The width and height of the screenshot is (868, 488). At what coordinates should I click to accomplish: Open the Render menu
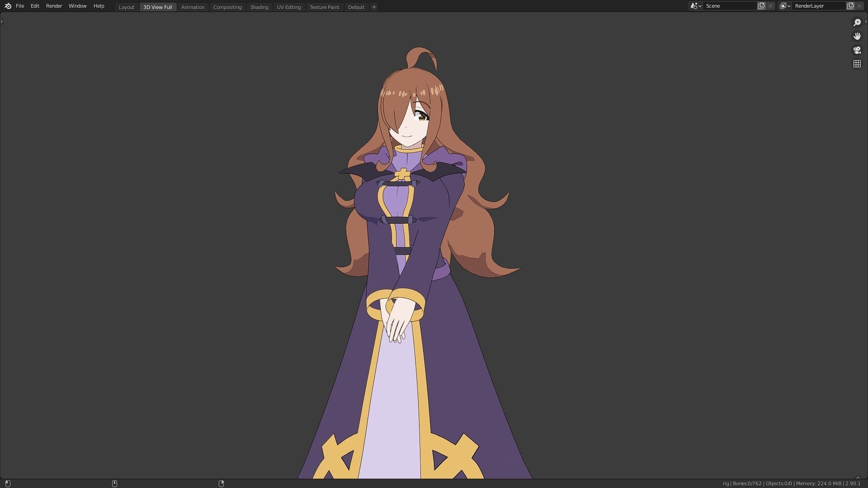click(54, 6)
